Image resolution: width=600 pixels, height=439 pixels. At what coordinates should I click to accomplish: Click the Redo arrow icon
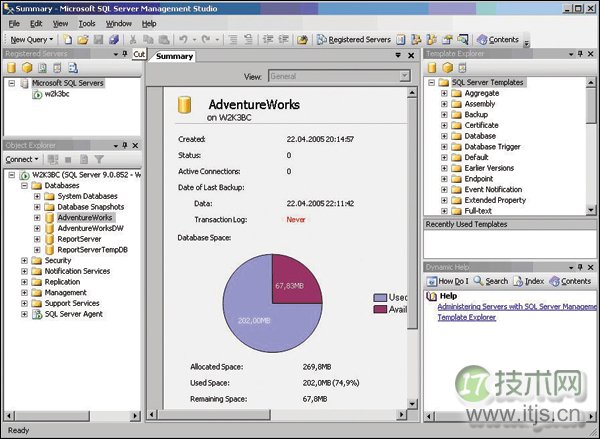(x=206, y=39)
